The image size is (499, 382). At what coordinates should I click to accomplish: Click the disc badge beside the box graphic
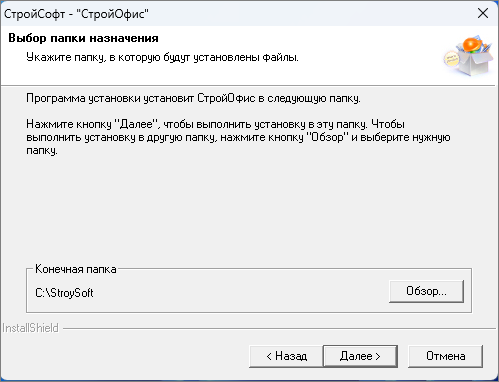451,59
